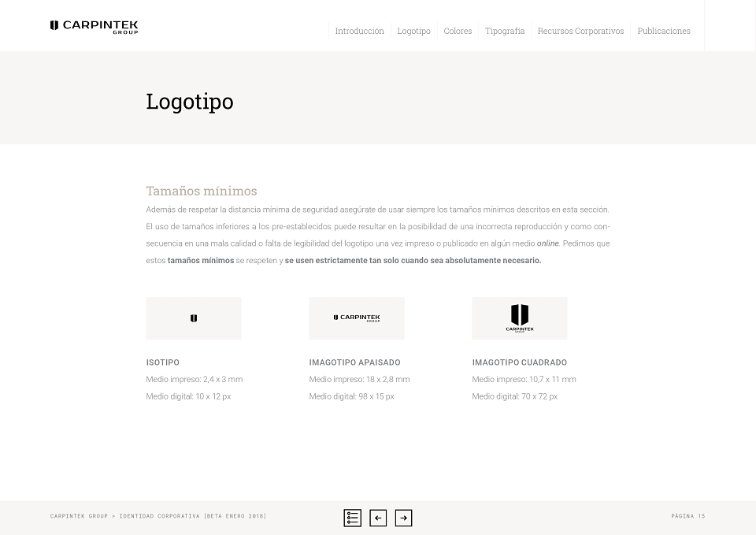Screen dimensions: 756x535
Task: Click the IMAGOTIPO APAISADO label
Action: tap(355, 362)
